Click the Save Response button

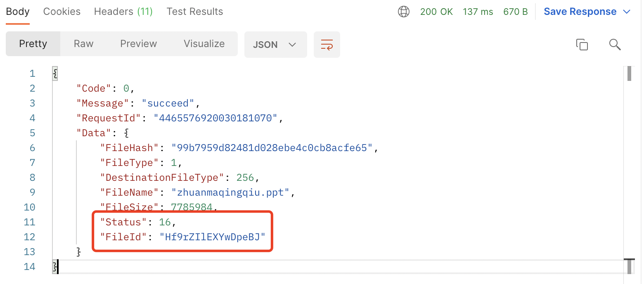tap(580, 12)
